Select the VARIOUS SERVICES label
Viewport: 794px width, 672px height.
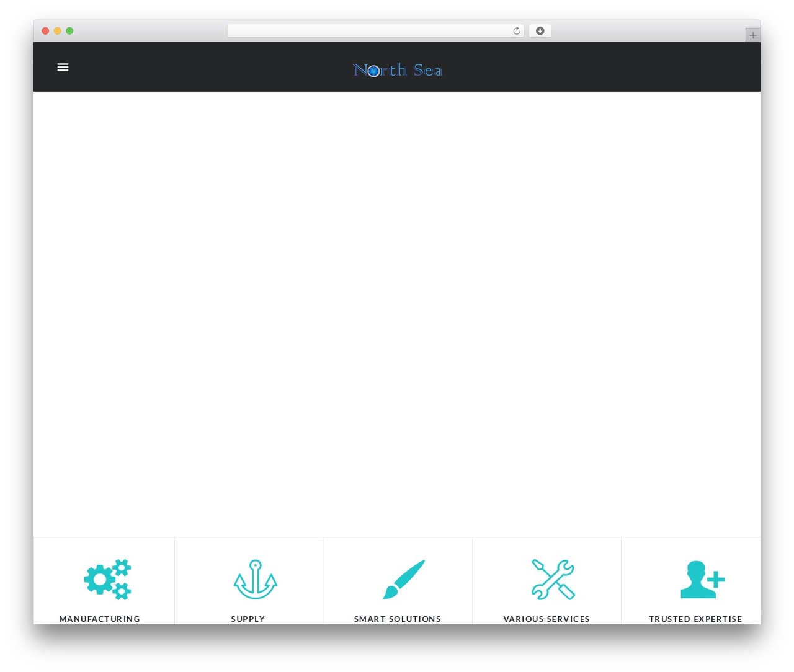click(x=546, y=619)
